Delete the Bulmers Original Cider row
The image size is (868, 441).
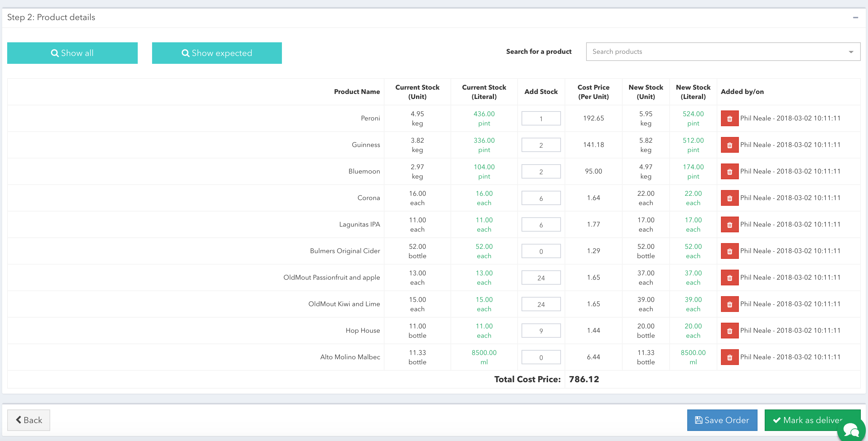coord(730,251)
